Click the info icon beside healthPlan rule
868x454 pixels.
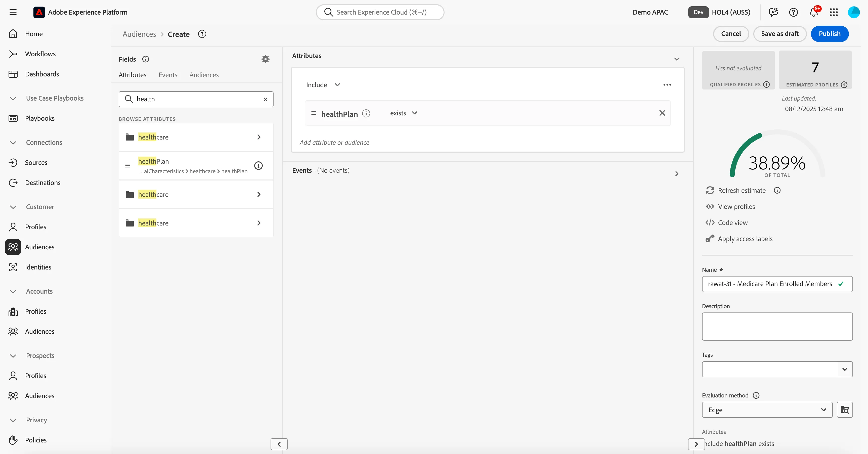(366, 114)
